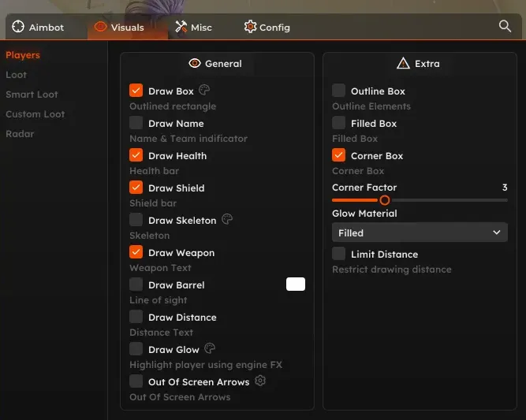Viewport: 526px width, 420px height.
Task: Toggle off the Draw Weapon checkbox
Action: (x=136, y=252)
